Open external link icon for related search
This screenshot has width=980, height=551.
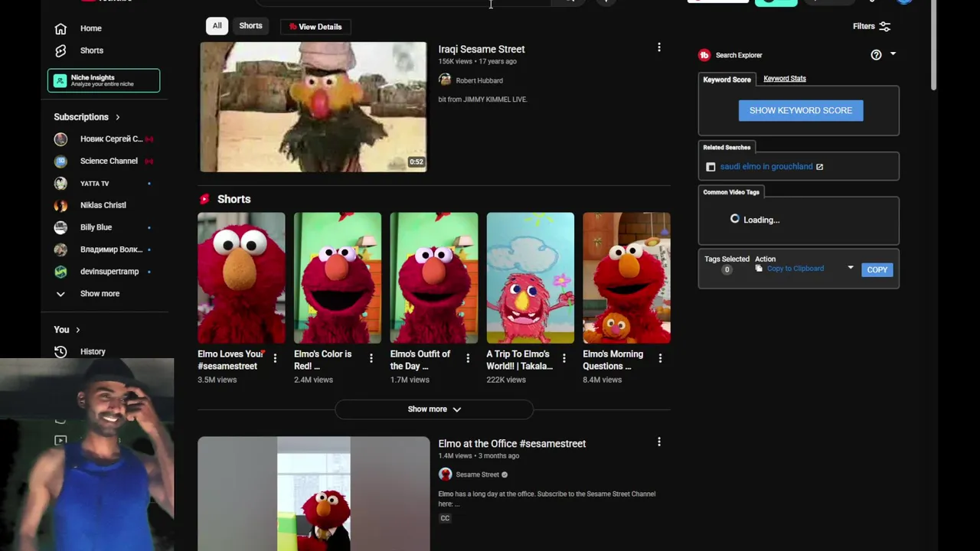[x=819, y=167]
